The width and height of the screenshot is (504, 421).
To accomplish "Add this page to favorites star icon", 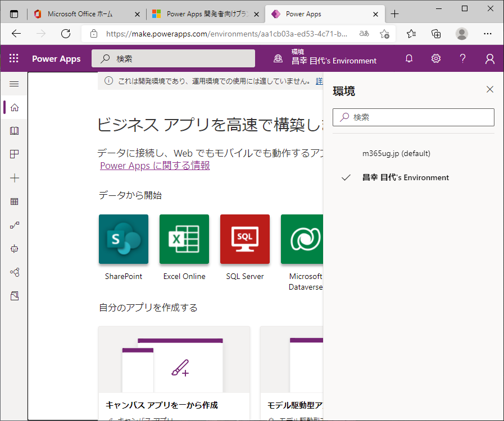I will [x=384, y=34].
